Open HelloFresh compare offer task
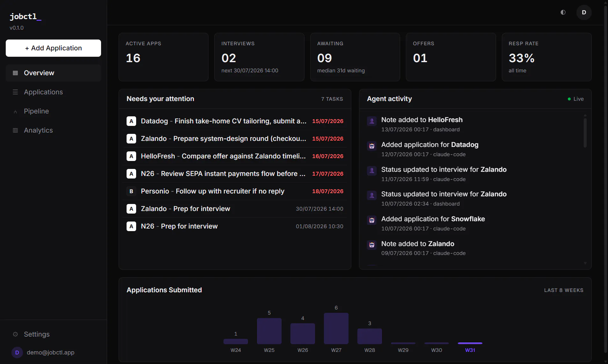Screen dimensions: 608x364 coord(235,156)
